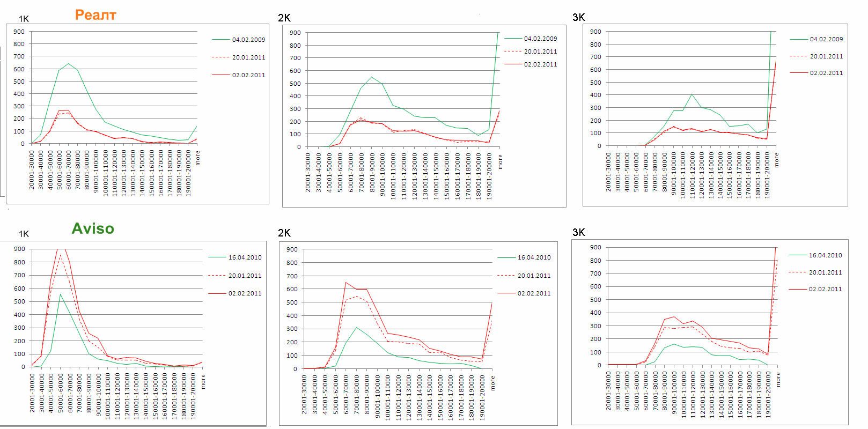Viewport: 868px width, 429px height.
Task: Click red dashed legend line in Реалт 3K chart
Action: coord(798,56)
